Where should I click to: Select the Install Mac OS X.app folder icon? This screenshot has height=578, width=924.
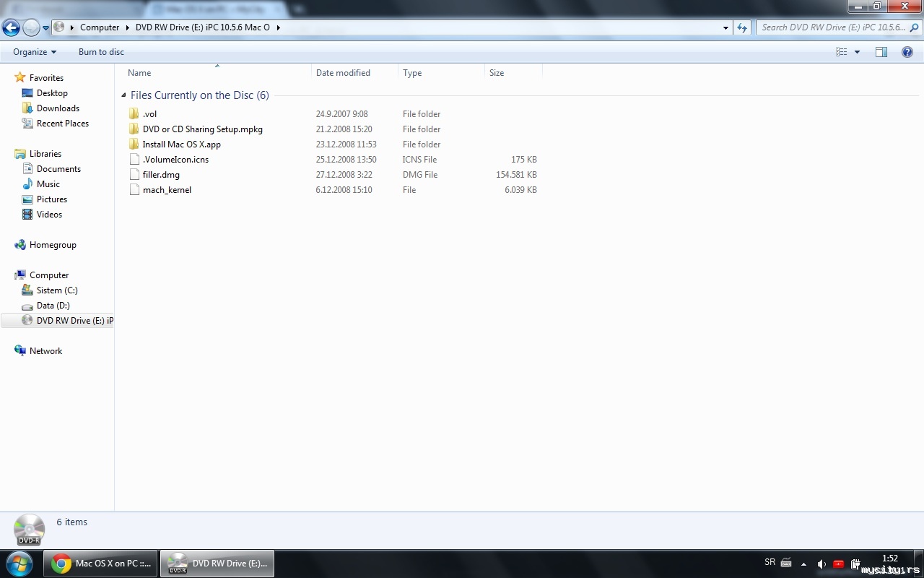tap(134, 144)
